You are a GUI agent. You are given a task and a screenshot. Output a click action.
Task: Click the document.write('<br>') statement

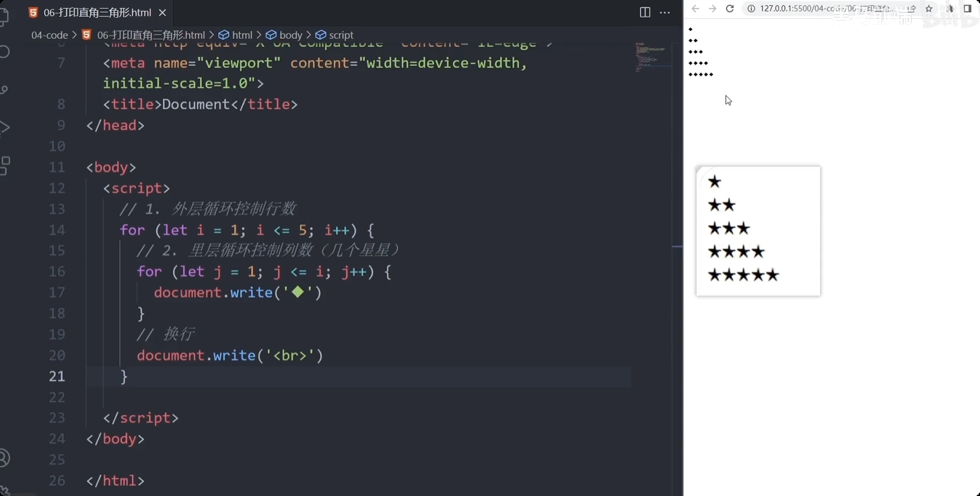[230, 355]
